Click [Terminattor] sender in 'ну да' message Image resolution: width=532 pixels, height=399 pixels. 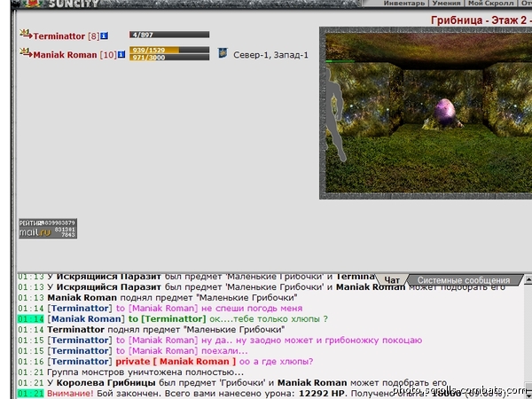[x=80, y=340]
